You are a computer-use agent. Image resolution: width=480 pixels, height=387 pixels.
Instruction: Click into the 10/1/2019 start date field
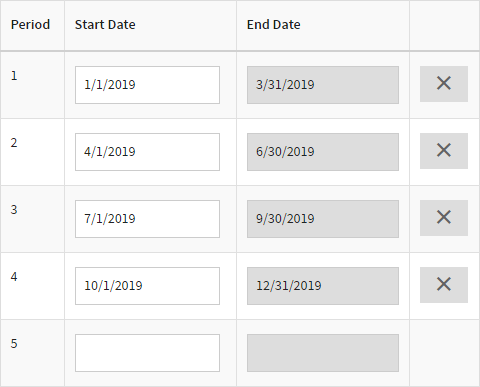pyautogui.click(x=147, y=286)
